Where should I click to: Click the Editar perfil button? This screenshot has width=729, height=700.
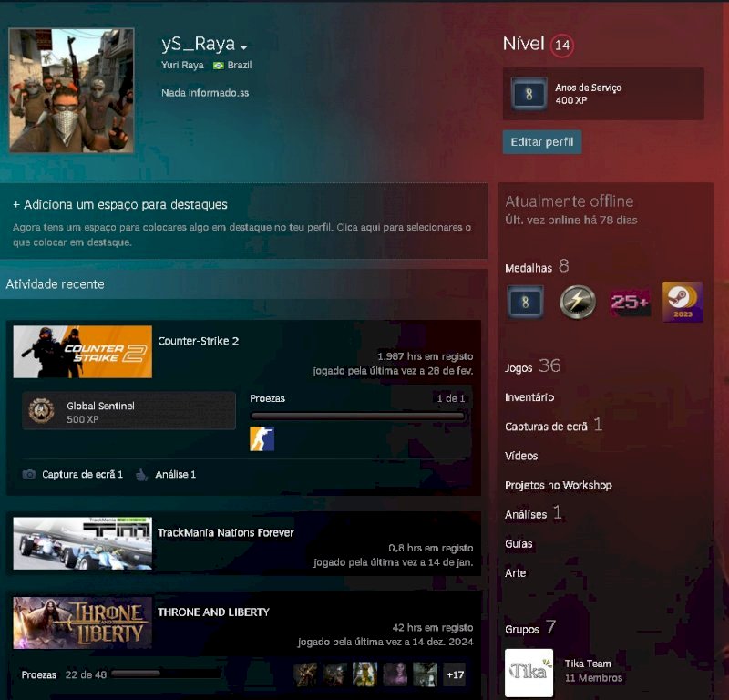point(542,142)
